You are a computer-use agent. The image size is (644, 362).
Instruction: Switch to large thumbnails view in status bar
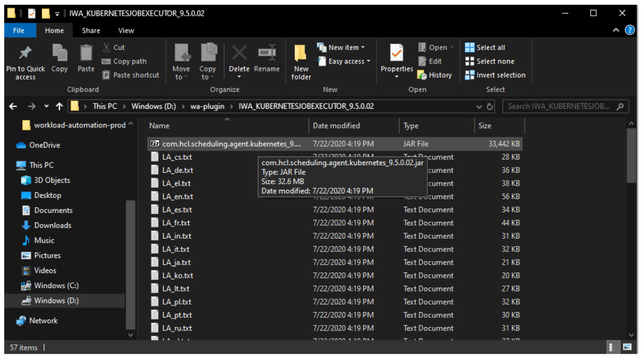pos(628,347)
